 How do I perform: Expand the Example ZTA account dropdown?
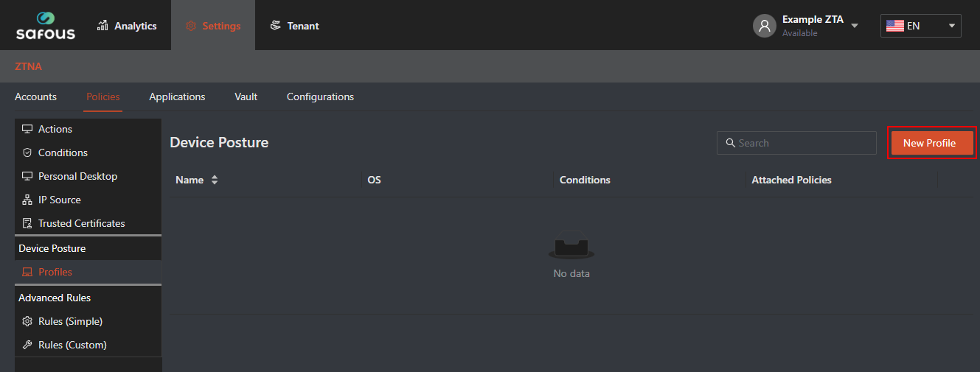(855, 26)
